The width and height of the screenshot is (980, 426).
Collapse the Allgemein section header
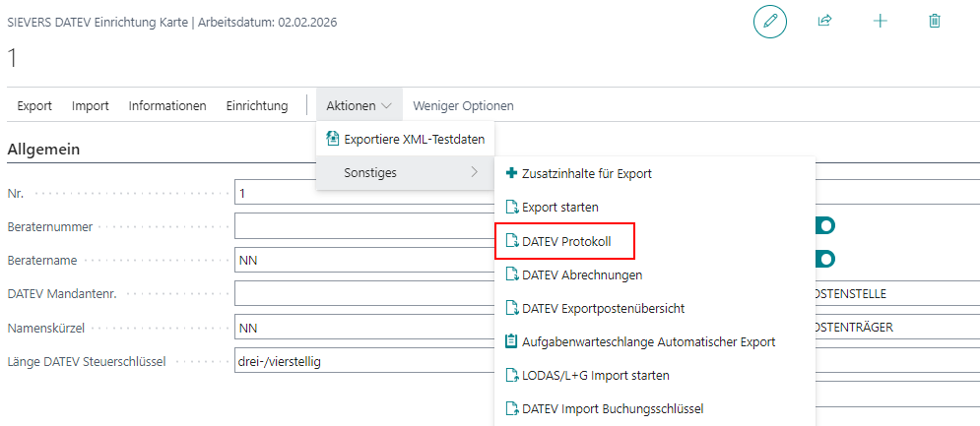43,150
